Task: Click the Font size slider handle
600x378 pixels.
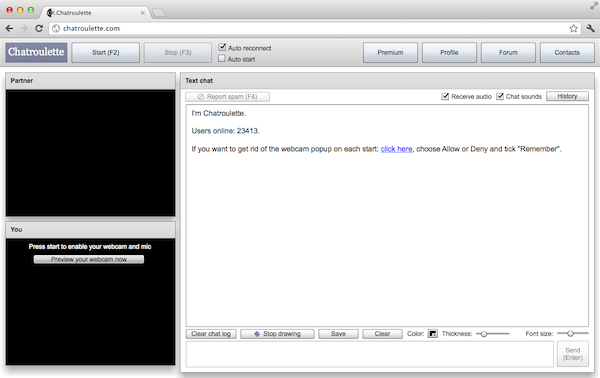Action: pos(570,333)
